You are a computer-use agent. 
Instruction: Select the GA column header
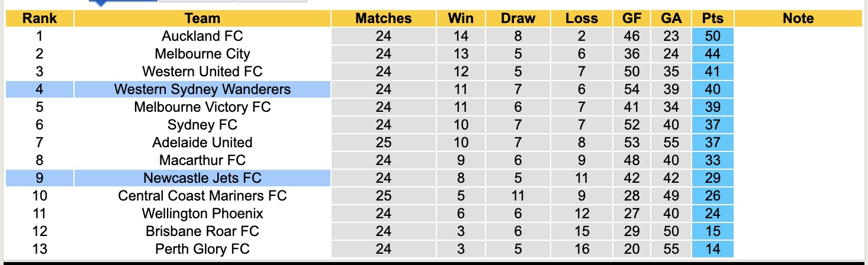(671, 18)
